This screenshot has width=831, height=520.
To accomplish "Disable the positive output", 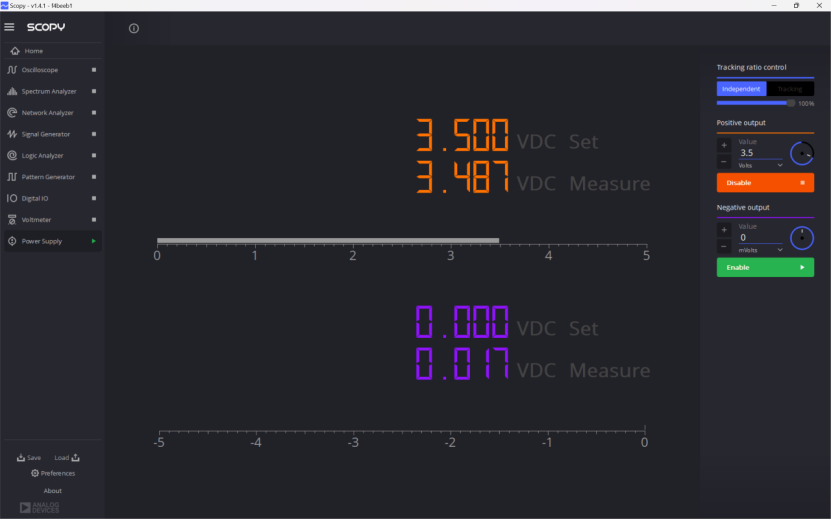I will pos(765,183).
